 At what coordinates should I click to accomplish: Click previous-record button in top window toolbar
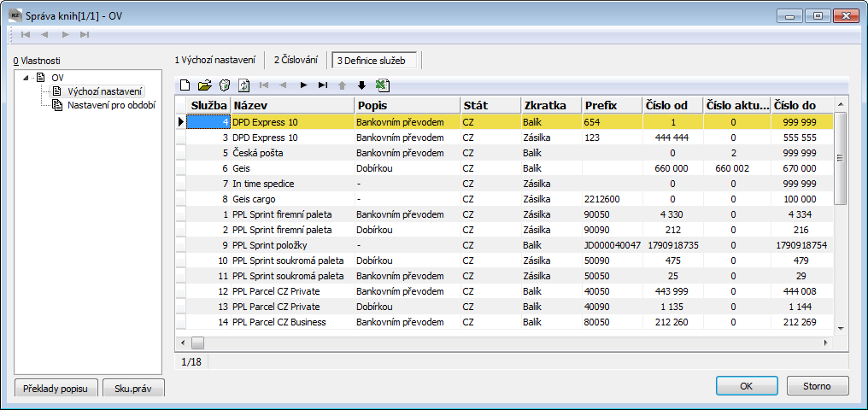point(44,34)
